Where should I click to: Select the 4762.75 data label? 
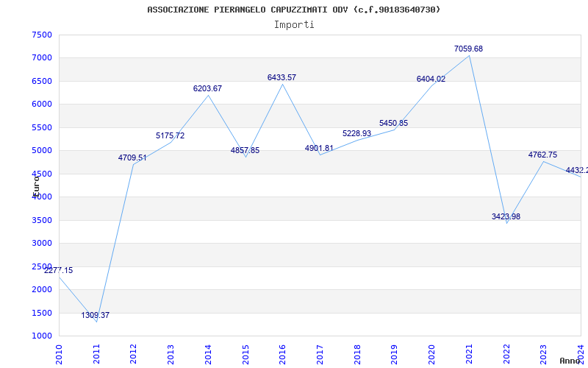[x=542, y=155]
